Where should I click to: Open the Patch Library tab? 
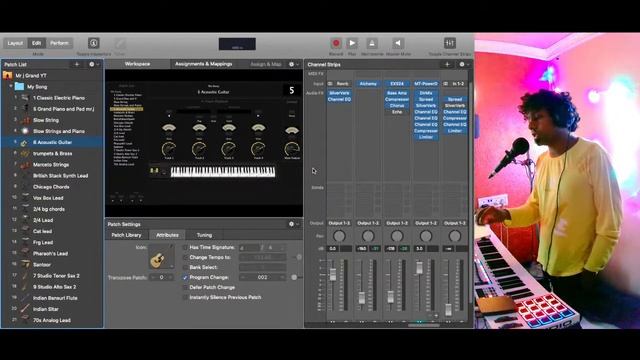point(126,235)
